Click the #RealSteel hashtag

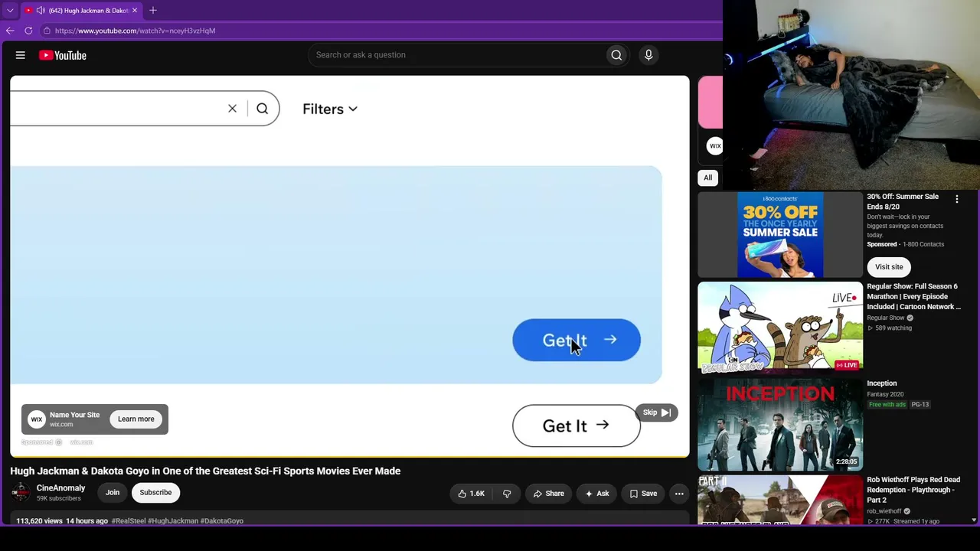(x=129, y=521)
